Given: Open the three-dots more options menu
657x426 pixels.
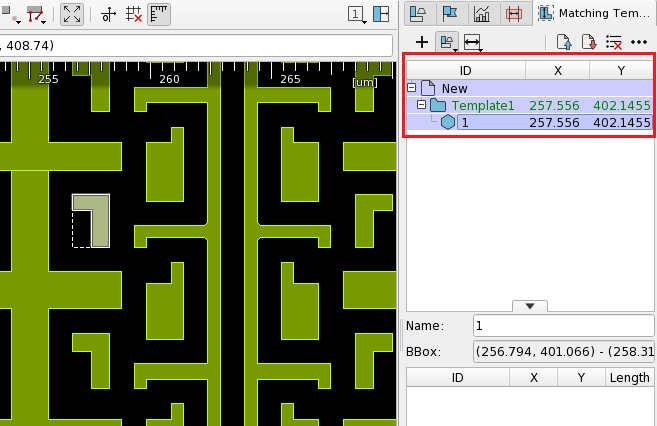Looking at the screenshot, I should [x=639, y=42].
